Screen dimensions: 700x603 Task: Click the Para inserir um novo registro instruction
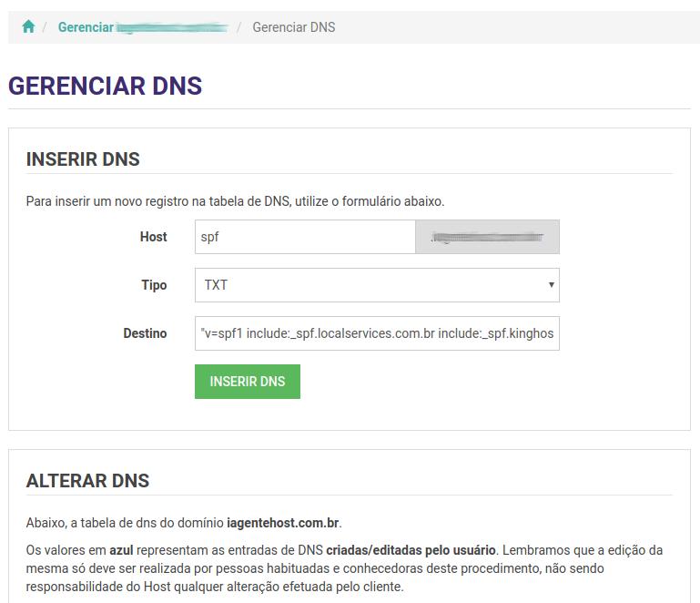[x=235, y=201]
